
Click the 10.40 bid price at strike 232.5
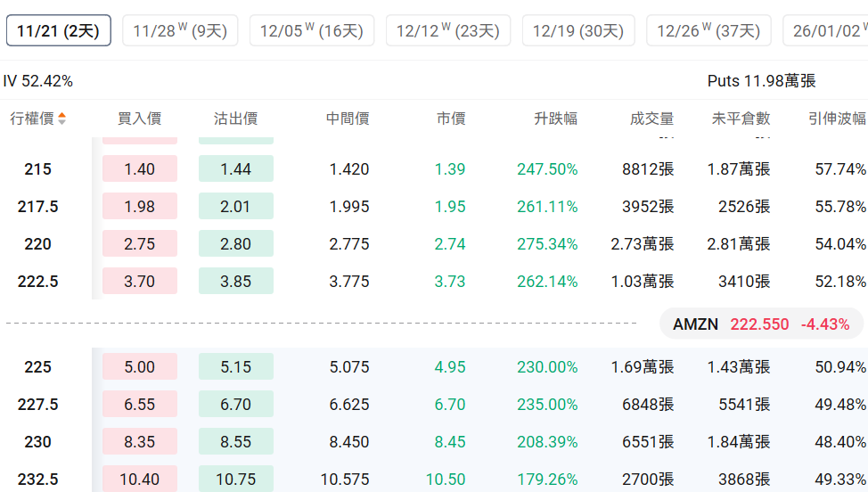pos(140,479)
